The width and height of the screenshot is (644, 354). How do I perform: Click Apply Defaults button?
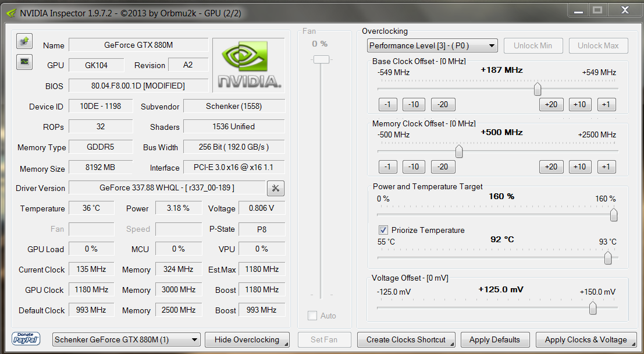pos(495,339)
